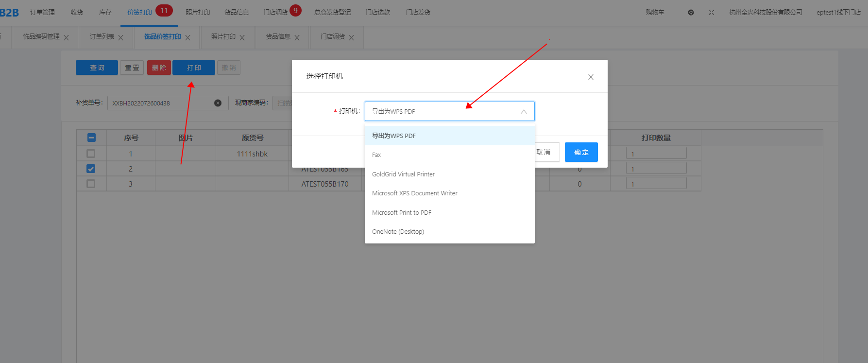Image resolution: width=868 pixels, height=363 pixels.
Task: Open the 门店调货 top menu item
Action: click(276, 12)
